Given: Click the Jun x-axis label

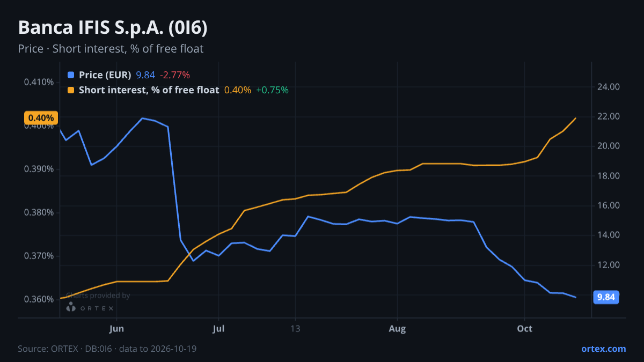Looking at the screenshot, I should 116,329.
